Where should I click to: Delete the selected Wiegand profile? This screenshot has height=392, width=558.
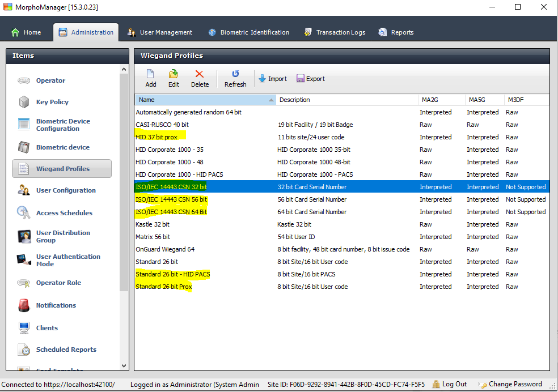pyautogui.click(x=200, y=78)
